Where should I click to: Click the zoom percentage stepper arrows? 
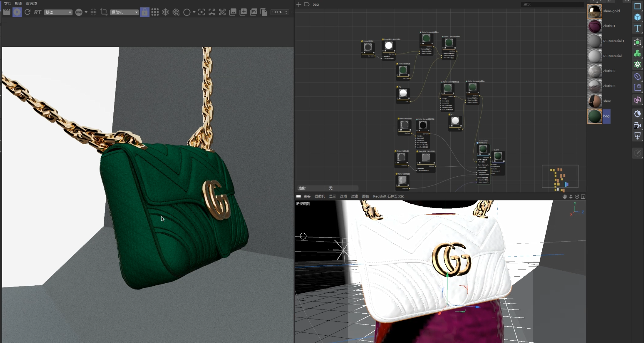click(x=286, y=12)
